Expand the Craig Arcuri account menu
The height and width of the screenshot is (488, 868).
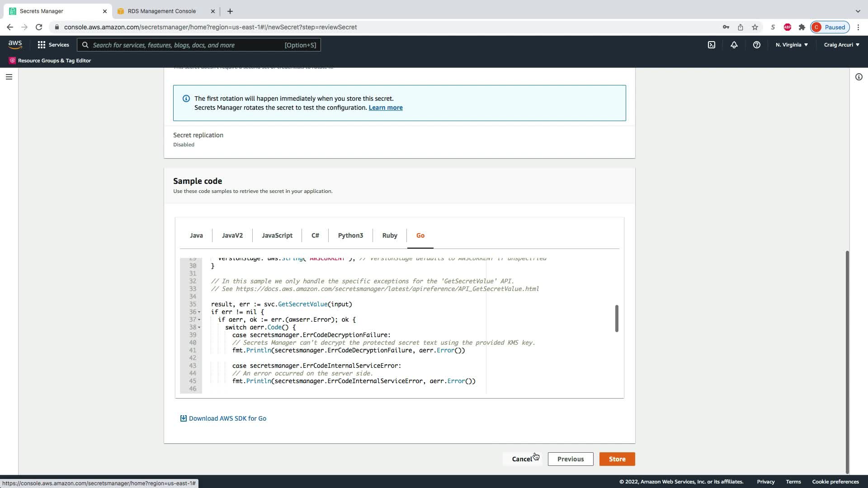point(841,45)
